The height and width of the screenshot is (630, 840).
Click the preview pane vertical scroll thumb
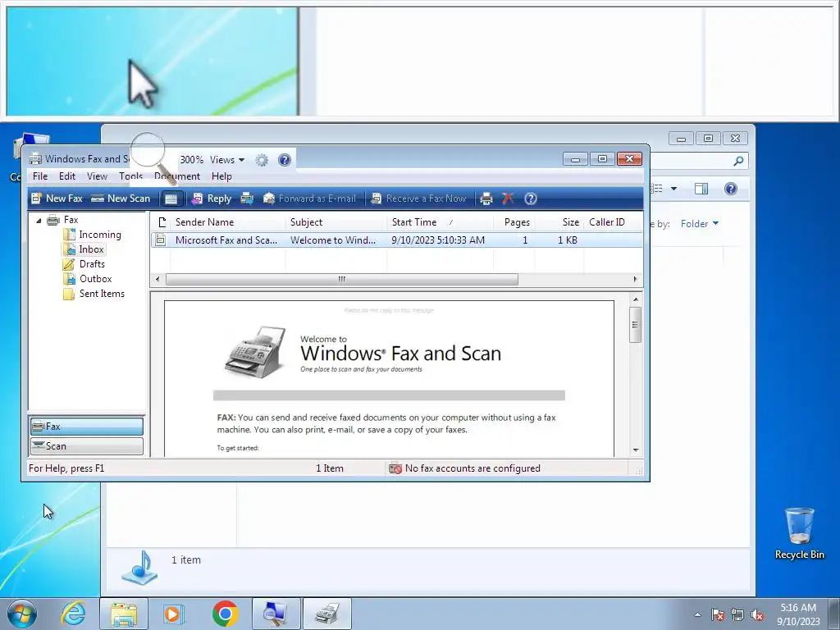coord(636,324)
